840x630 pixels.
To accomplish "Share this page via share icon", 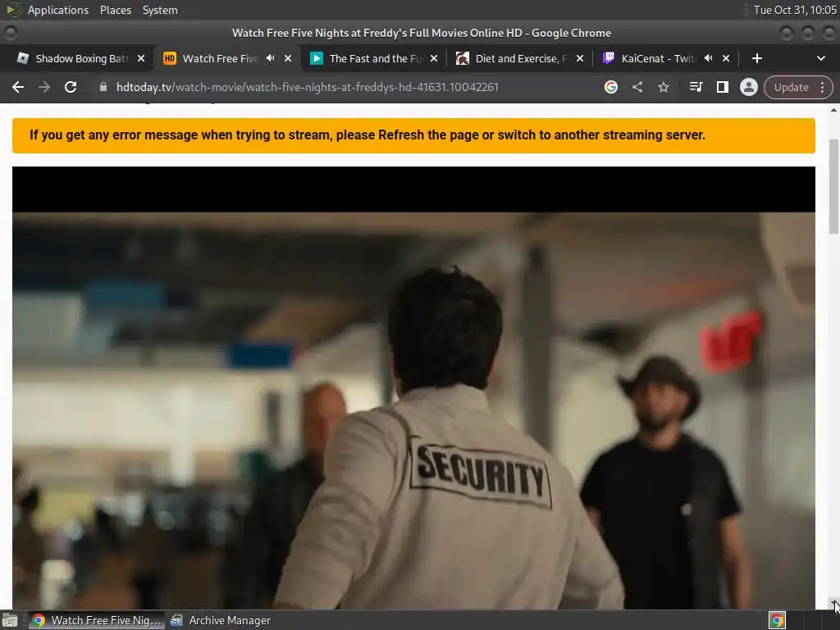I will (637, 87).
